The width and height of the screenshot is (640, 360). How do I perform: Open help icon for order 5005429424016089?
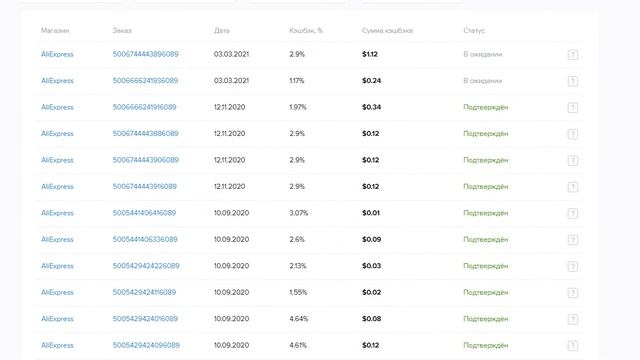coord(573,319)
